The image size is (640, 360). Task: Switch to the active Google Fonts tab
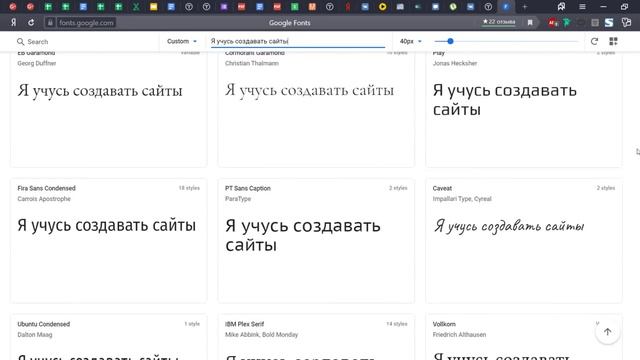pyautogui.click(x=506, y=7)
